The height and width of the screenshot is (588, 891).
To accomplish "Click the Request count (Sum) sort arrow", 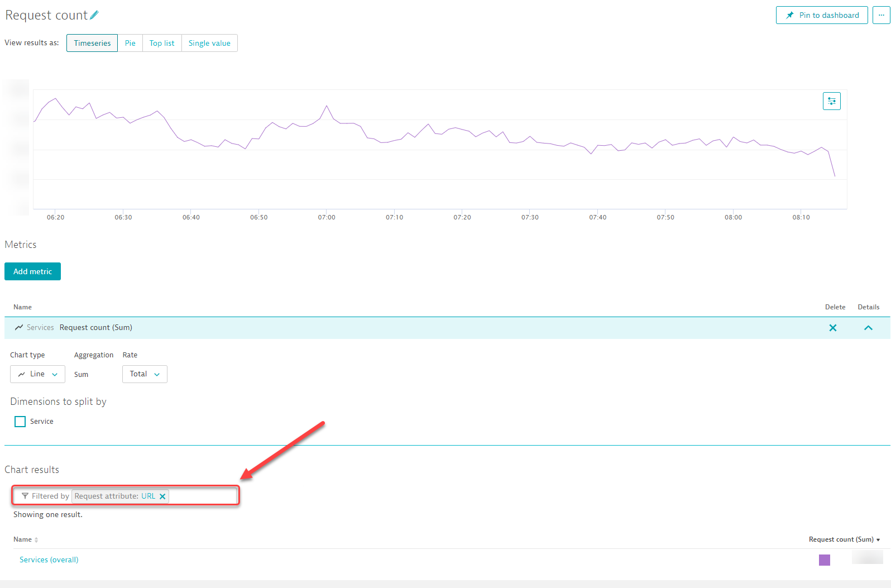I will coord(878,540).
